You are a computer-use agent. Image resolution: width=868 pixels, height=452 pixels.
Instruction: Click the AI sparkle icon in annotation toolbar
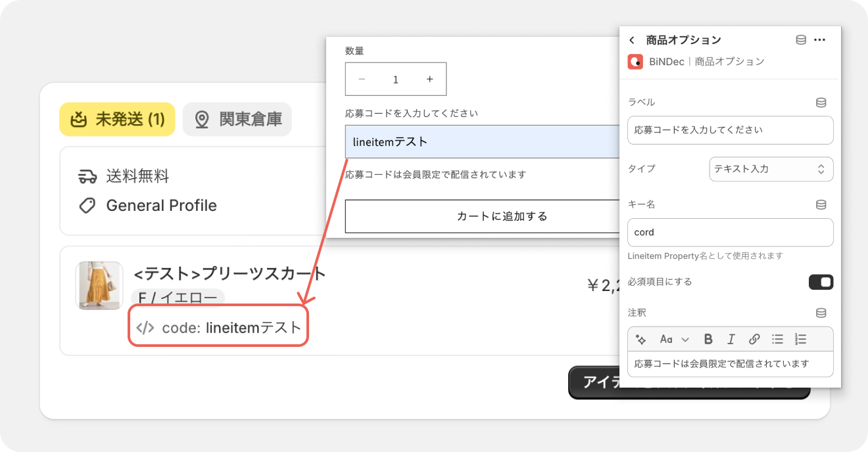tap(641, 339)
